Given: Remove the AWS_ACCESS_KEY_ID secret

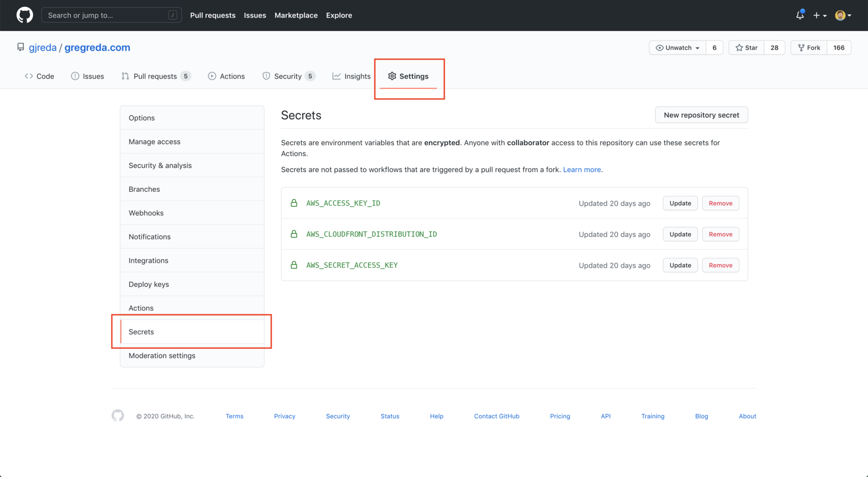Looking at the screenshot, I should (x=720, y=203).
